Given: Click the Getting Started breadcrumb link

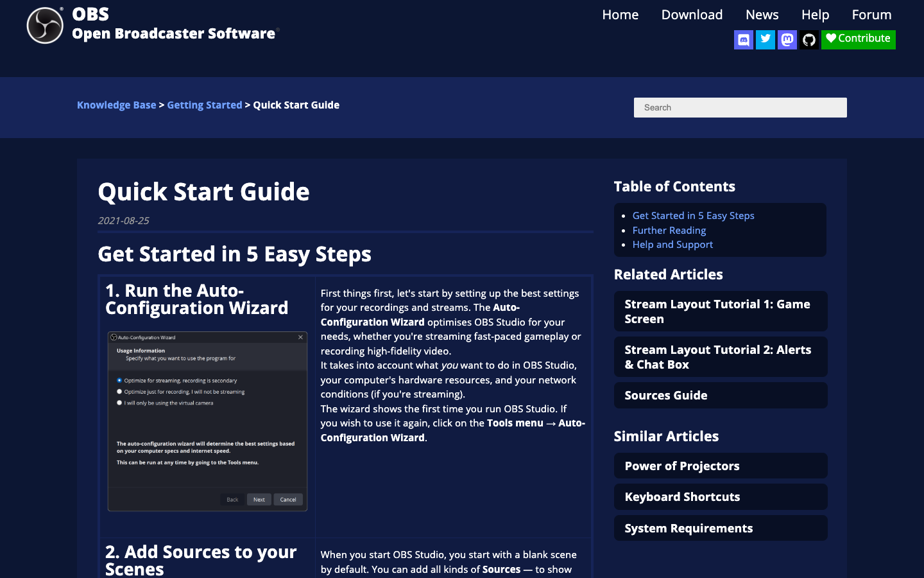Looking at the screenshot, I should (205, 105).
